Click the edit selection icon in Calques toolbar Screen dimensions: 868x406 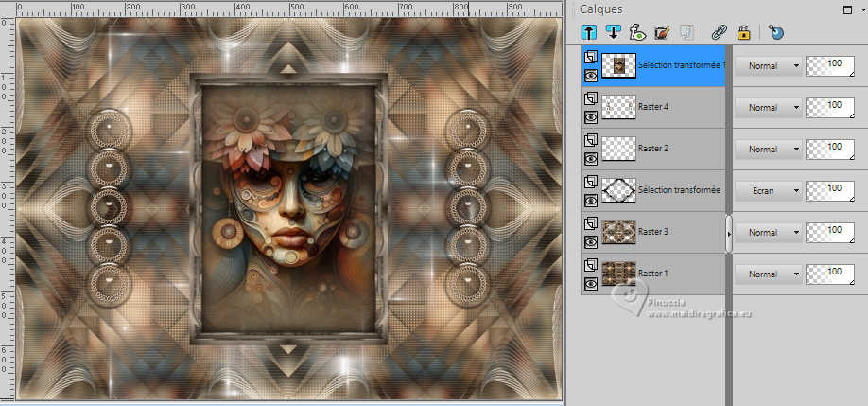coord(662,32)
